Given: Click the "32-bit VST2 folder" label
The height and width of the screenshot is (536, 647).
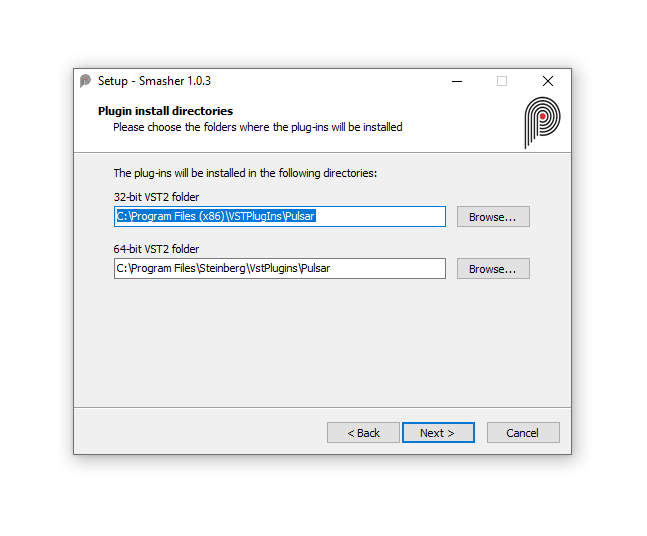Looking at the screenshot, I should click(x=156, y=197).
